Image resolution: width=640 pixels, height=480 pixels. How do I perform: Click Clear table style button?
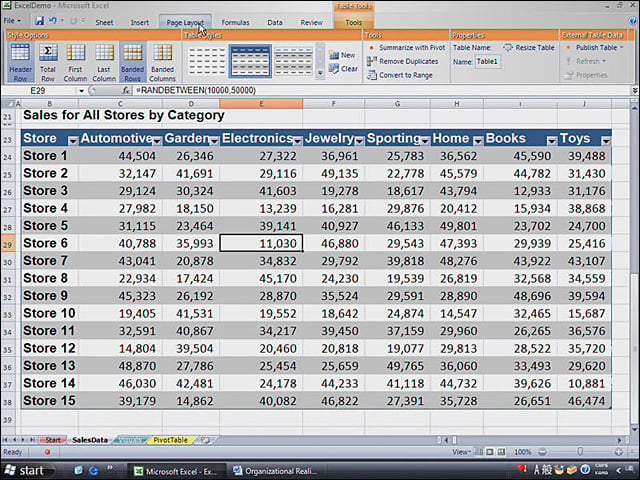tap(343, 69)
